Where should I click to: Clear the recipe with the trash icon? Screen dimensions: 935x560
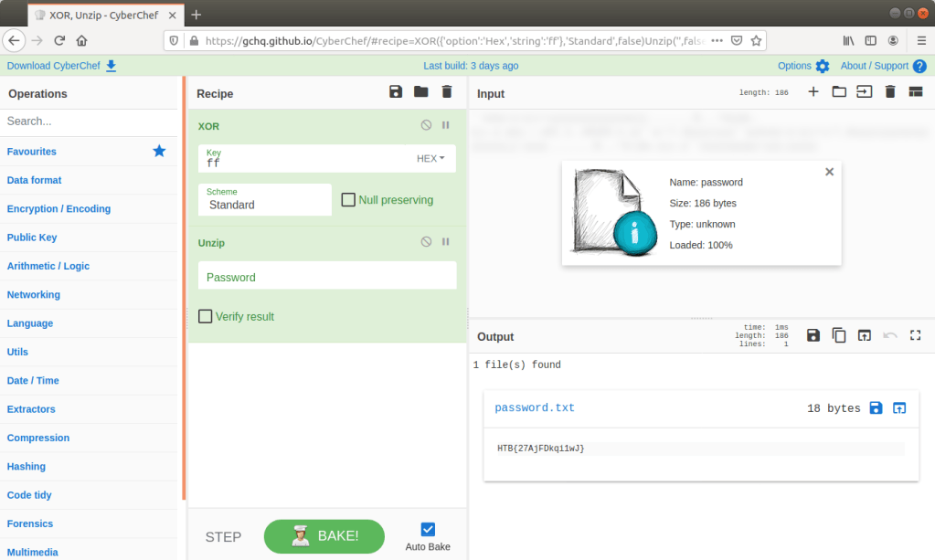[446, 91]
